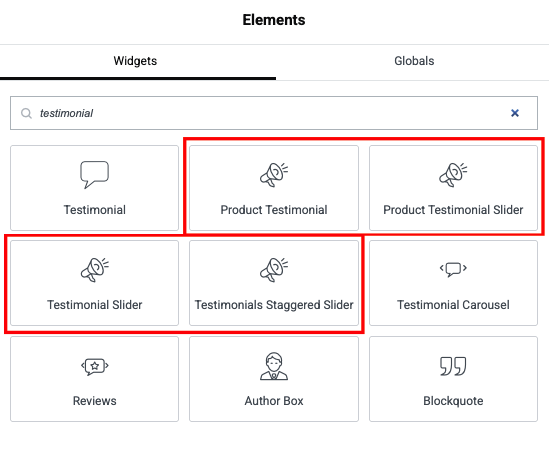The image size is (549, 468).
Task: Select the Product Testimonial label
Action: (274, 210)
